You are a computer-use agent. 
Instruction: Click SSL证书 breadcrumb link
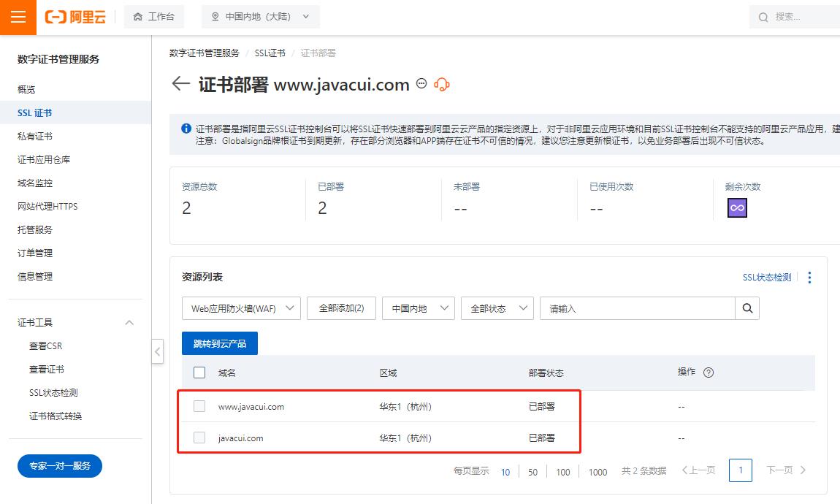tap(270, 53)
